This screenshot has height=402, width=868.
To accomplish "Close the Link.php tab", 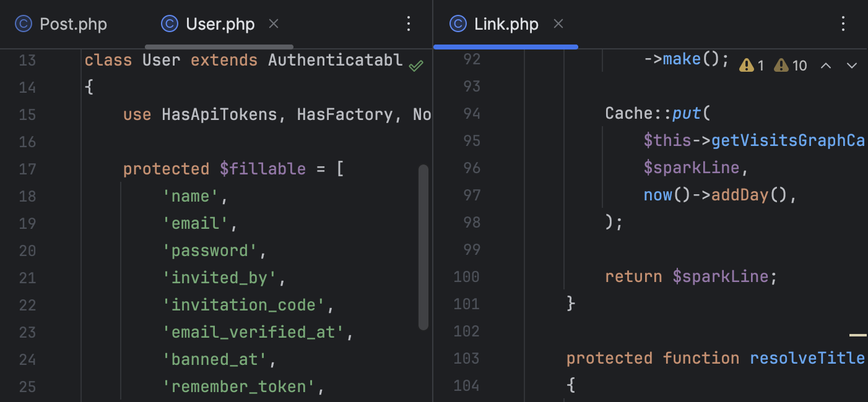I will coord(558,24).
